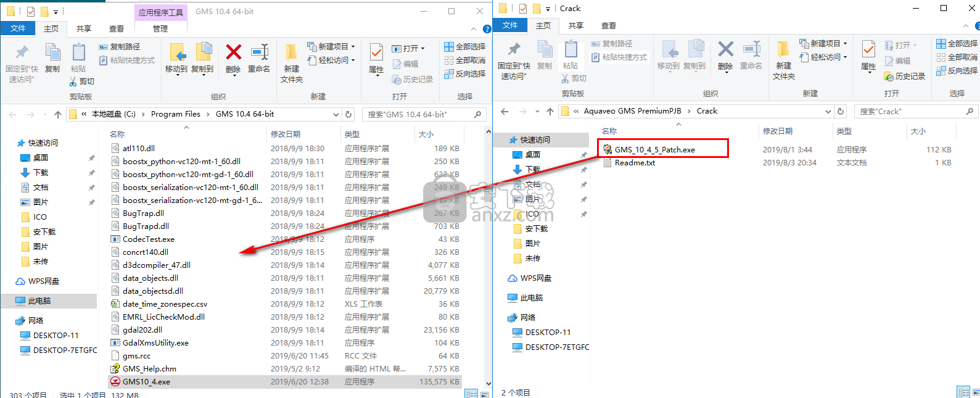Click Properties icon in GMS window
This screenshot has height=398, width=980.
(376, 52)
